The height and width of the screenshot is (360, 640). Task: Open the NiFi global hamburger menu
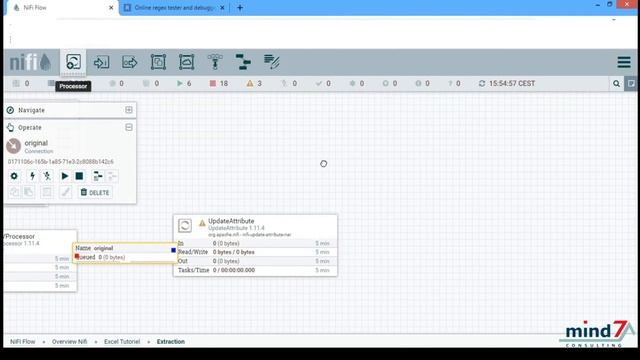624,62
